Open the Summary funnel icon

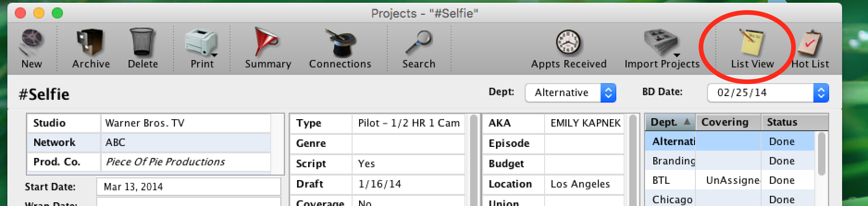[x=267, y=42]
